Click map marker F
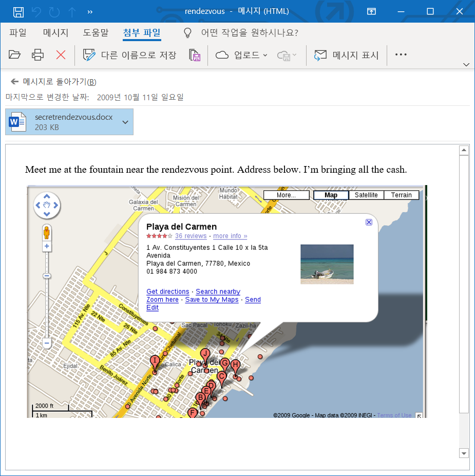 point(192,413)
